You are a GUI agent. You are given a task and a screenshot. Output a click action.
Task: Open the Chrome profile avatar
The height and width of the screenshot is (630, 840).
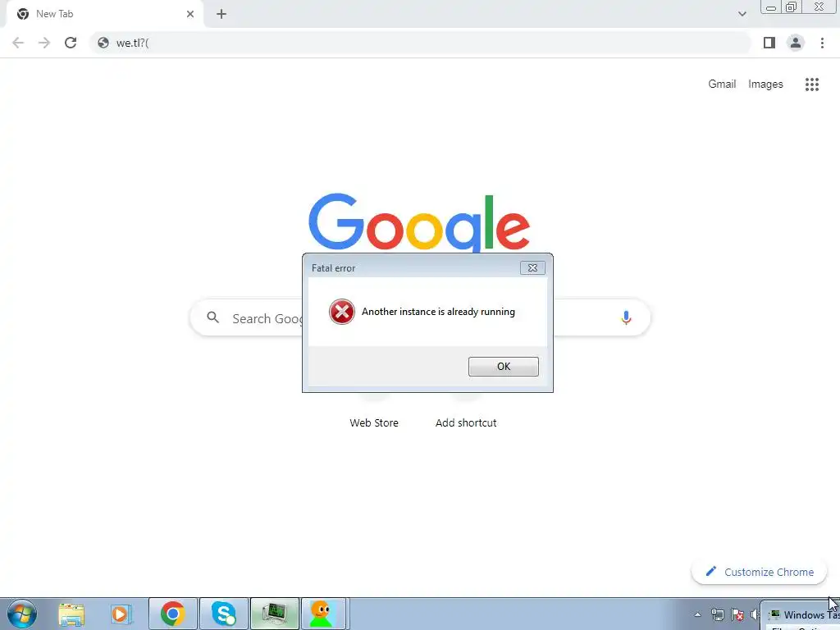tap(796, 43)
